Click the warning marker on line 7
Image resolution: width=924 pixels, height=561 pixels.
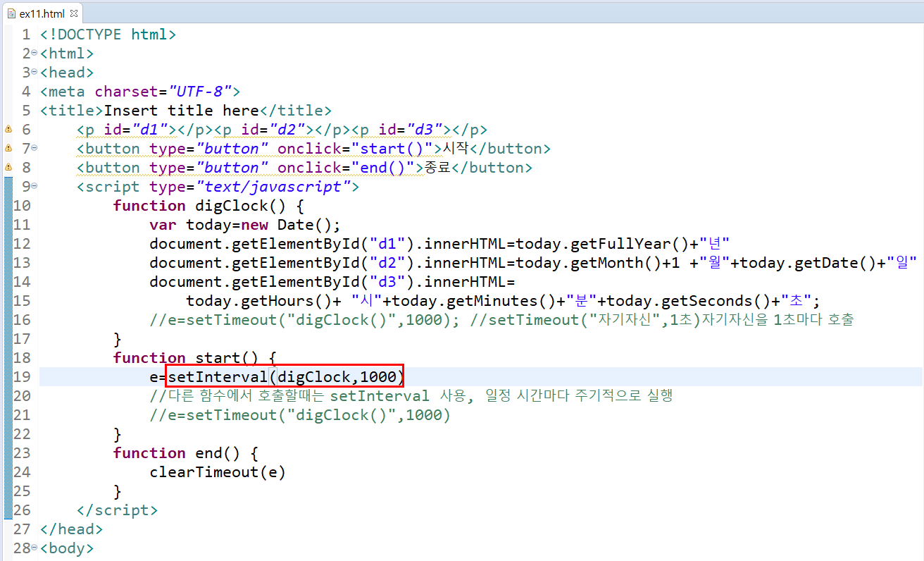click(x=8, y=149)
